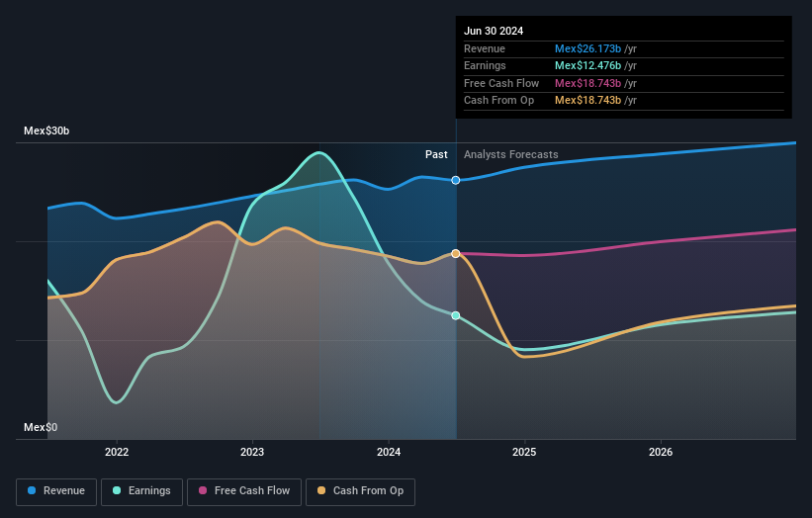The width and height of the screenshot is (812, 518).
Task: Click the blue Revenue data point marker
Action: click(456, 180)
